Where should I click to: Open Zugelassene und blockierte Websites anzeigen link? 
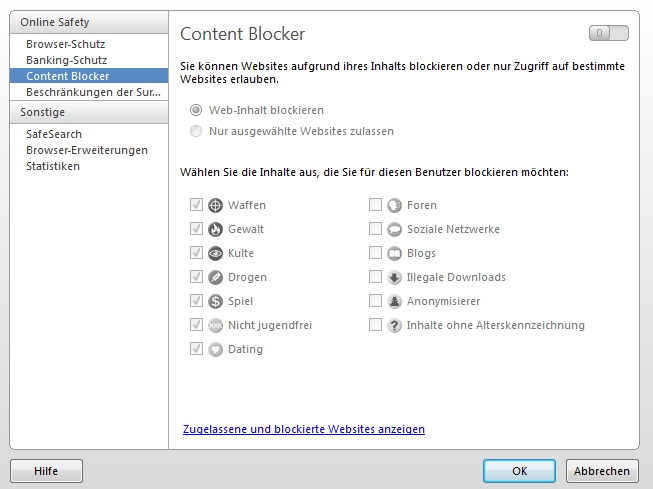(x=304, y=429)
